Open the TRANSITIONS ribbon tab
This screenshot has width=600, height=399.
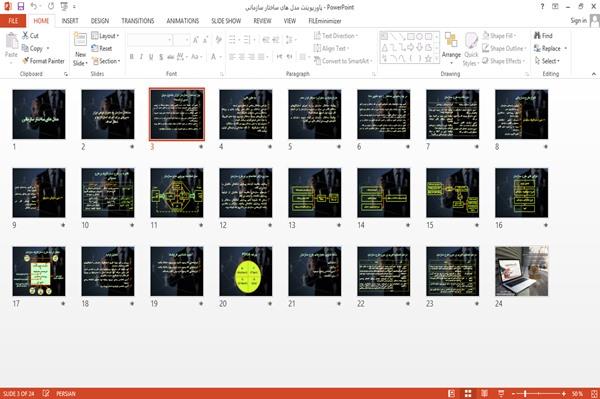(x=138, y=21)
